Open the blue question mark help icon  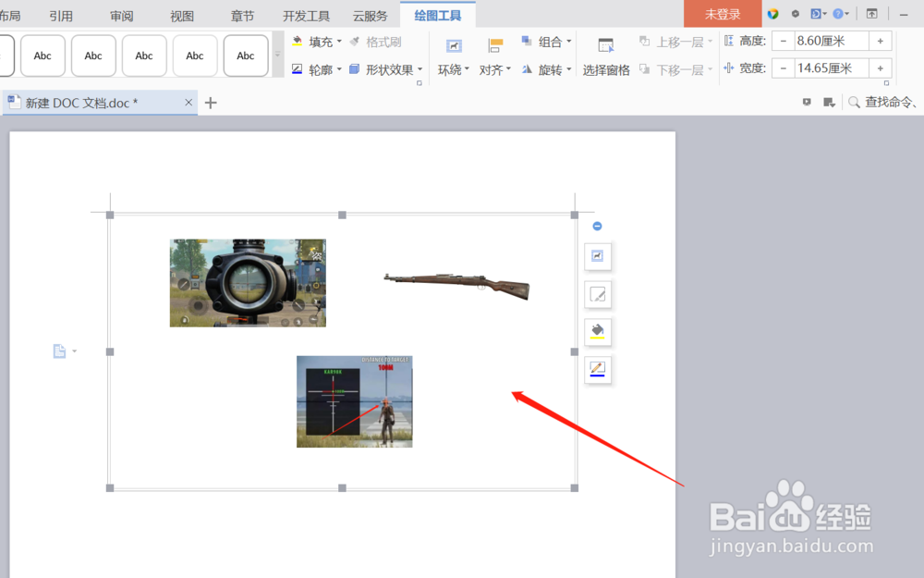838,14
